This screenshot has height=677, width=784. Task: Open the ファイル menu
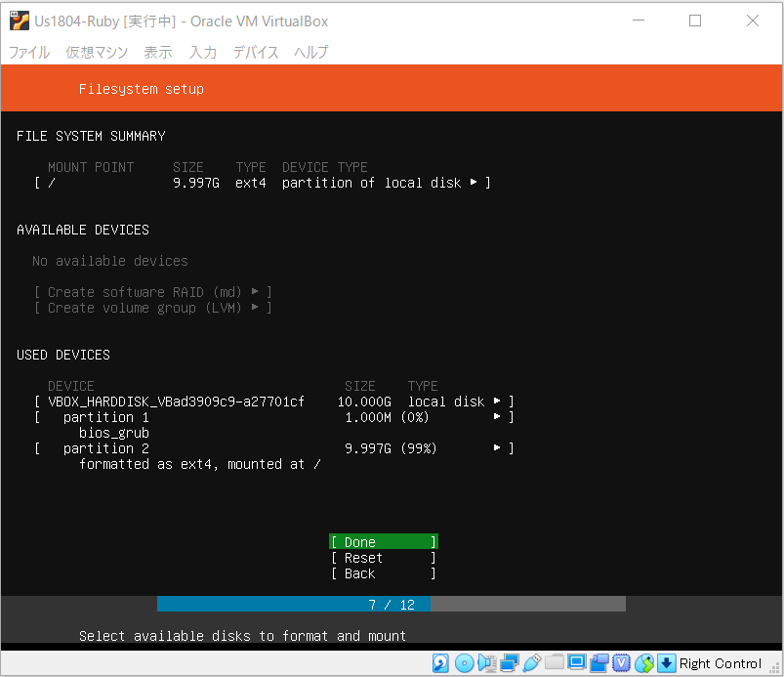[x=29, y=52]
